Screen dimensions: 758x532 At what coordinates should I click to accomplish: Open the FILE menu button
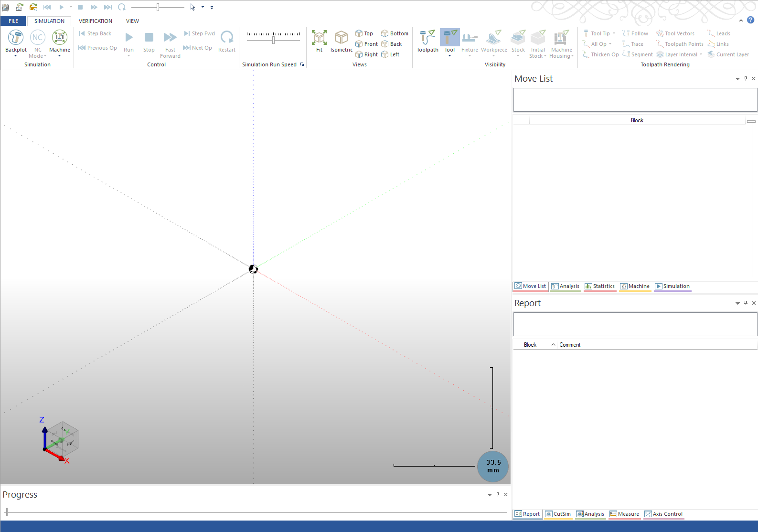[13, 21]
